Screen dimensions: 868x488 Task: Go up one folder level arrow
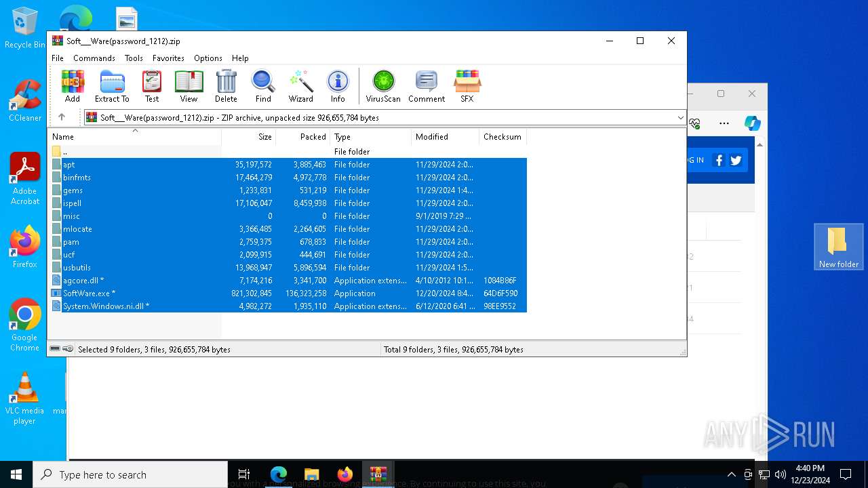62,117
